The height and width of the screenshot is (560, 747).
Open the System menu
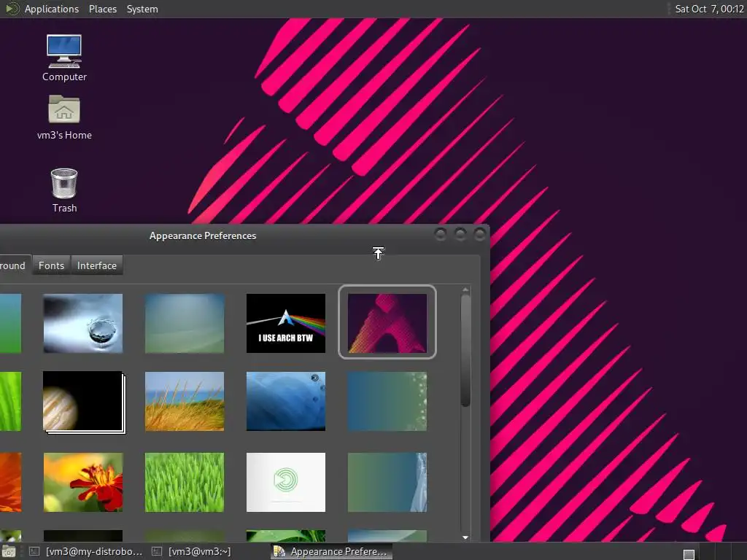pos(142,9)
